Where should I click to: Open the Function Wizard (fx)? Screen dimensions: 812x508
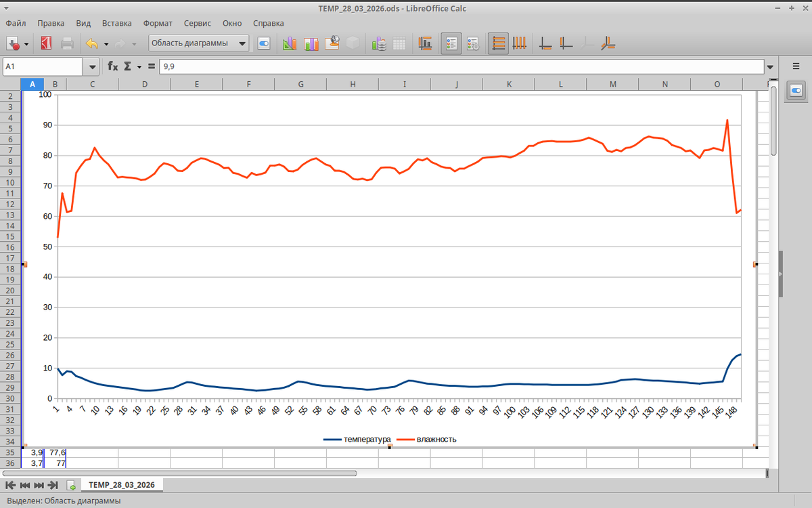(x=113, y=66)
